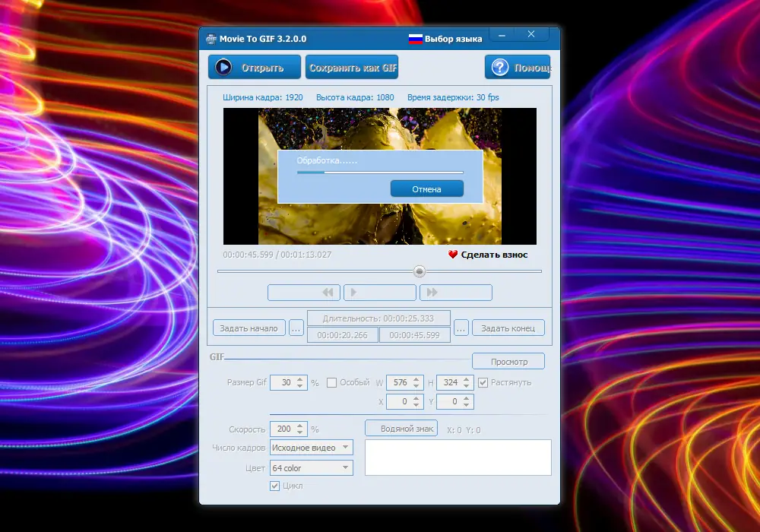Decrease Размер Gif with down arrow
The image size is (760, 532).
click(x=300, y=386)
